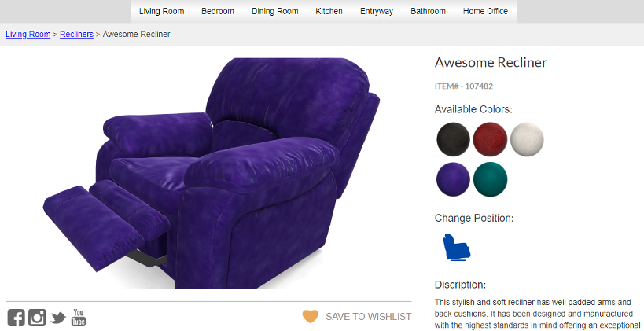Open the Dining Room menu
The width and height of the screenshot is (644, 331).
(274, 11)
